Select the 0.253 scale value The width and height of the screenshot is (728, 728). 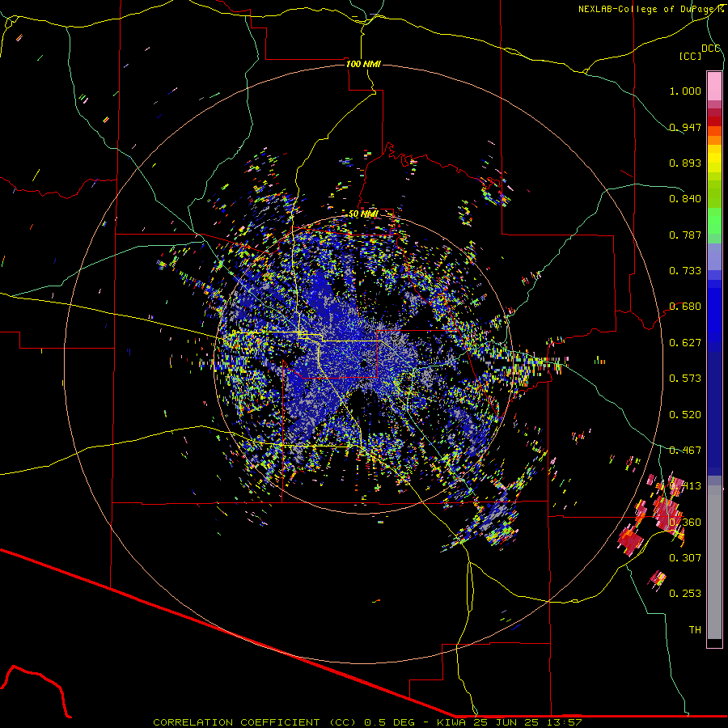coord(685,594)
